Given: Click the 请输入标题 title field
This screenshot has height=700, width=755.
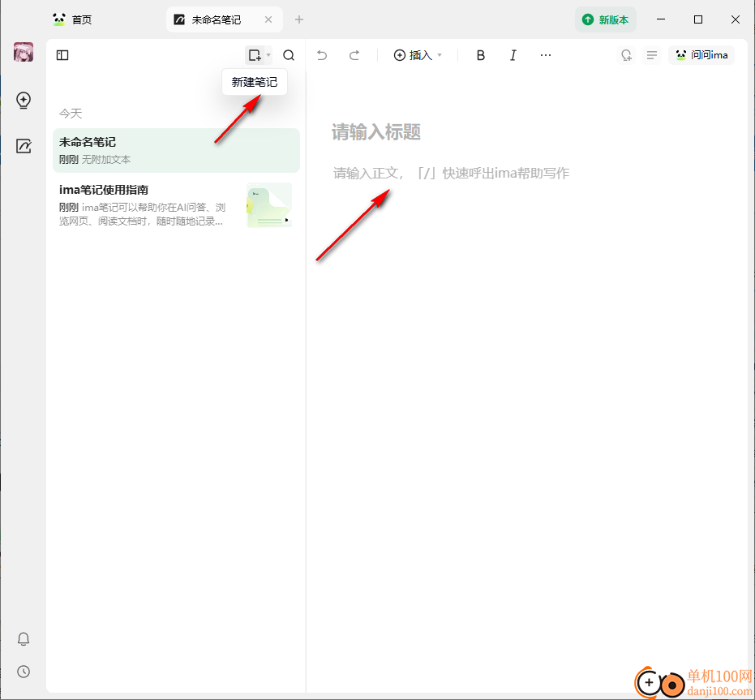Looking at the screenshot, I should 376,132.
